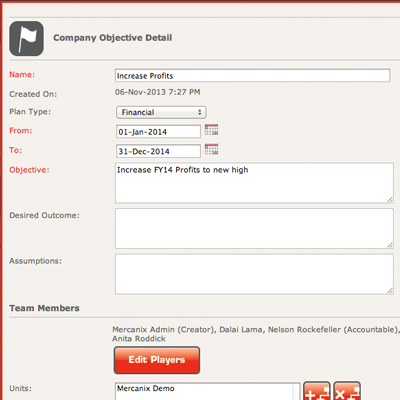Click the Company Objective Detail heading
Screen dimensions: 400x400
[113, 38]
